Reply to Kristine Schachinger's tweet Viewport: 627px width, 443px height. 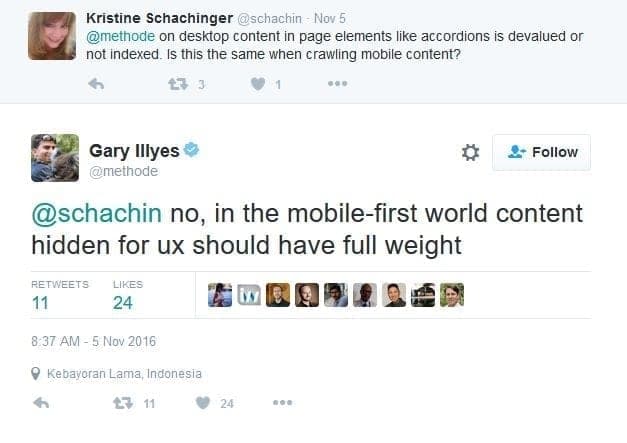click(96, 84)
